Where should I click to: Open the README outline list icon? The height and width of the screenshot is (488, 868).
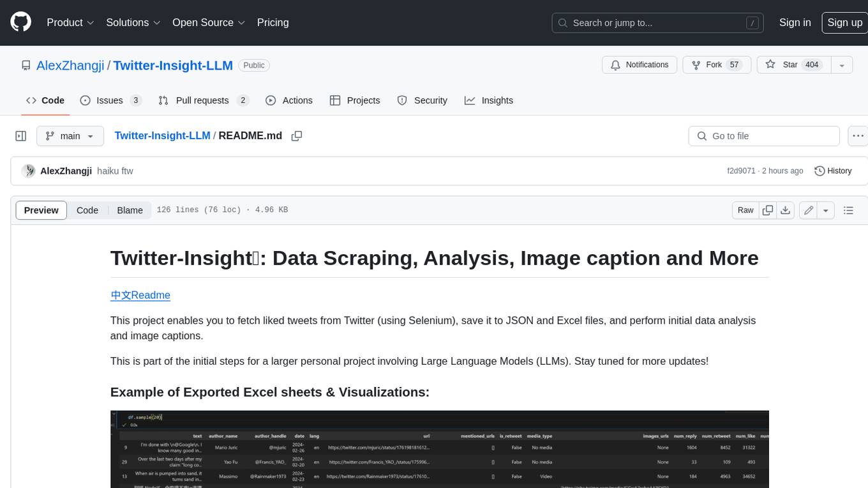pos(848,210)
